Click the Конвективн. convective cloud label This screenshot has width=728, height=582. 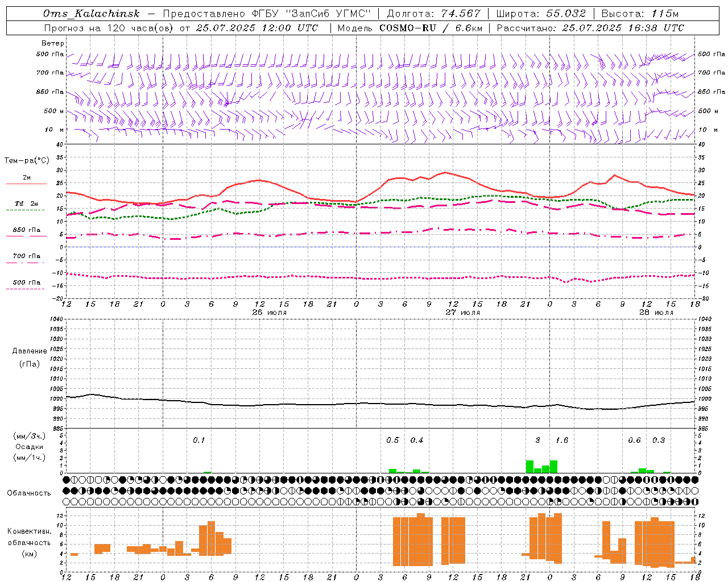[x=29, y=531]
